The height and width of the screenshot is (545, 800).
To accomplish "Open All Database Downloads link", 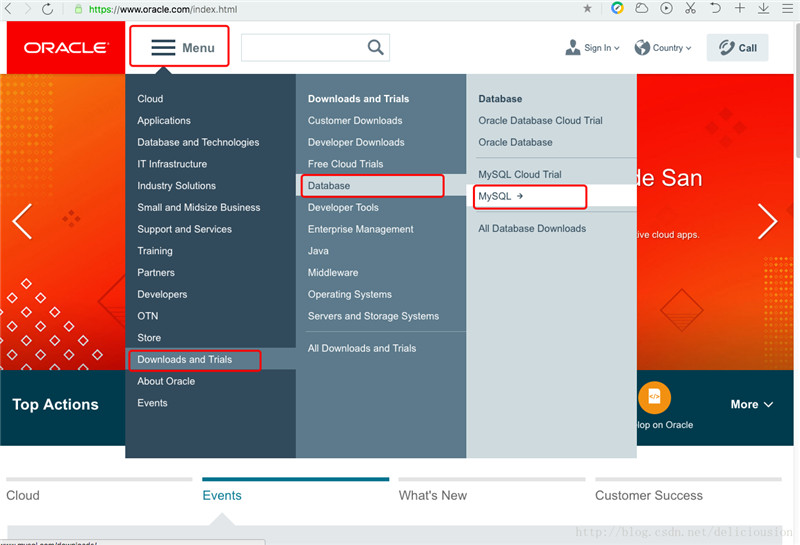I will pos(532,229).
